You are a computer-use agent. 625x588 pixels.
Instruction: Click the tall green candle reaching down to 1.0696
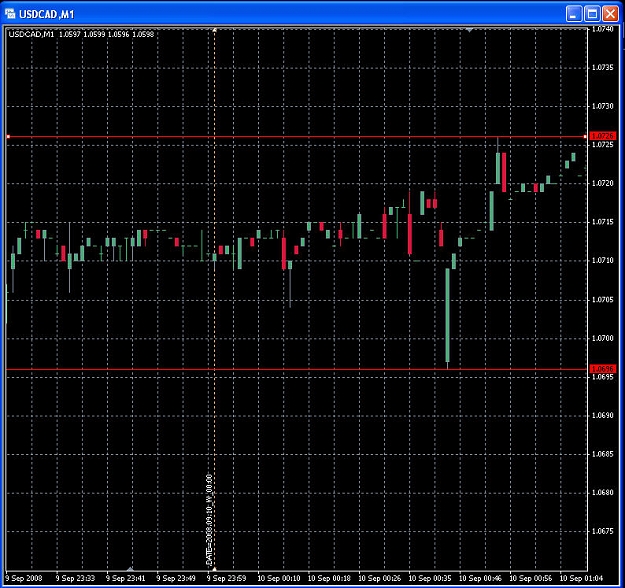pyautogui.click(x=447, y=315)
